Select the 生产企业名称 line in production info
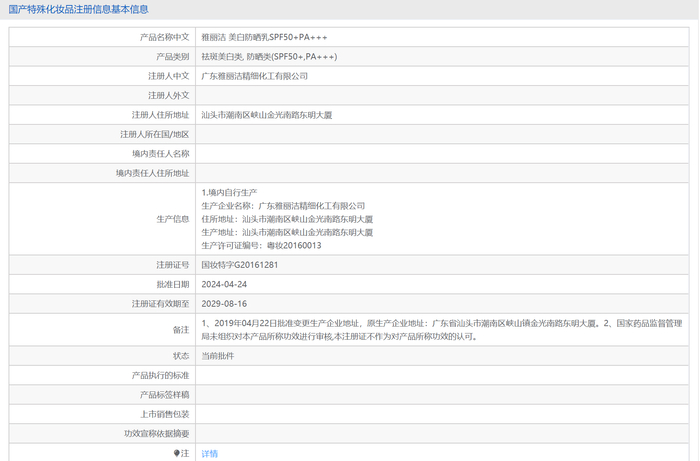The image size is (700, 461). [x=283, y=206]
